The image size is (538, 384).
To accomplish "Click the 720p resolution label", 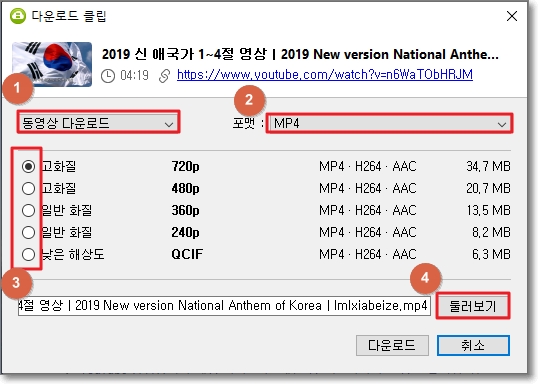I will 185,167.
